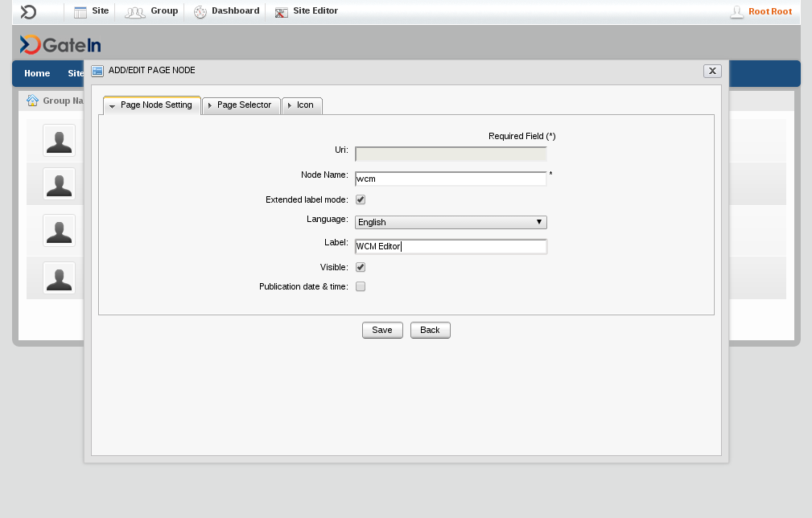Open the Language dropdown
812x518 pixels.
click(x=451, y=222)
